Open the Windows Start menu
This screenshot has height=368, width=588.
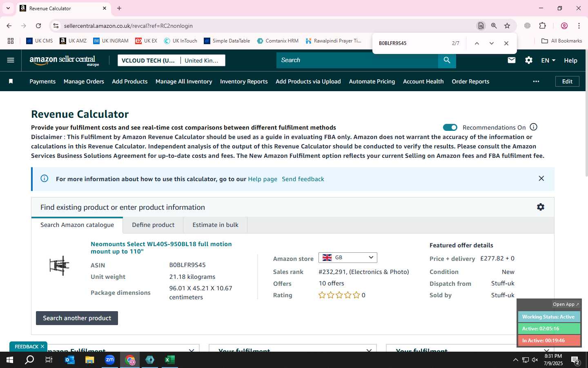tap(10, 360)
